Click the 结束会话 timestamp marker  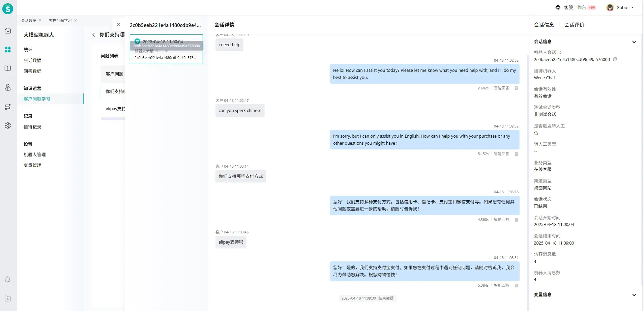click(x=367, y=298)
